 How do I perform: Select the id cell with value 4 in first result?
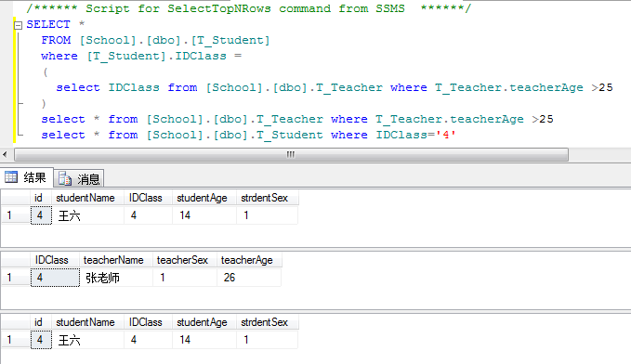[41, 215]
